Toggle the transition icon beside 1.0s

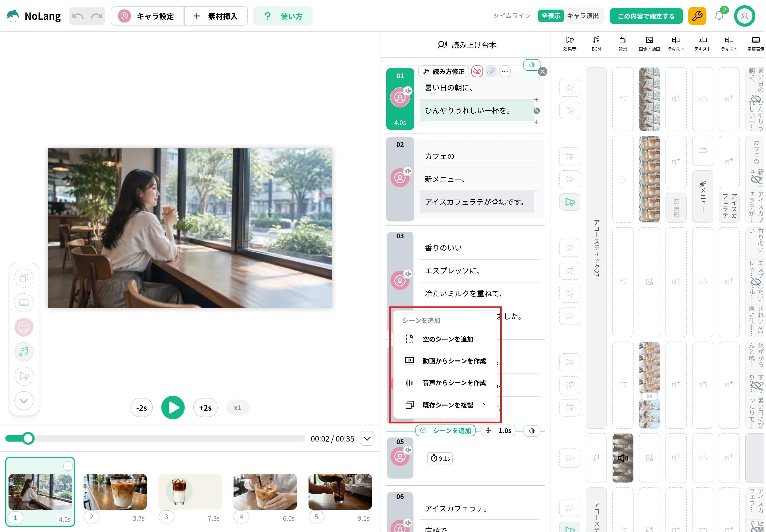pos(532,431)
